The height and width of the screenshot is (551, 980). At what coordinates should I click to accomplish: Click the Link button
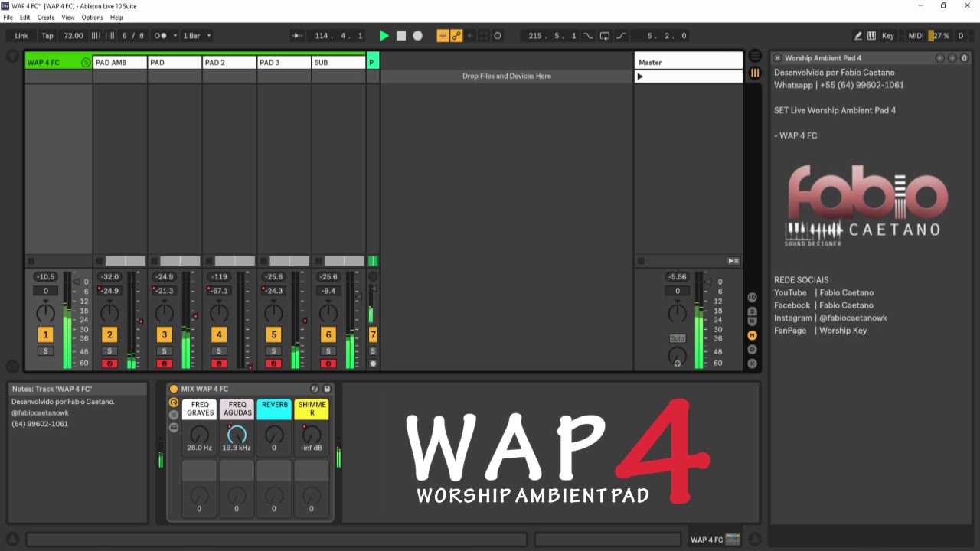pos(21,36)
